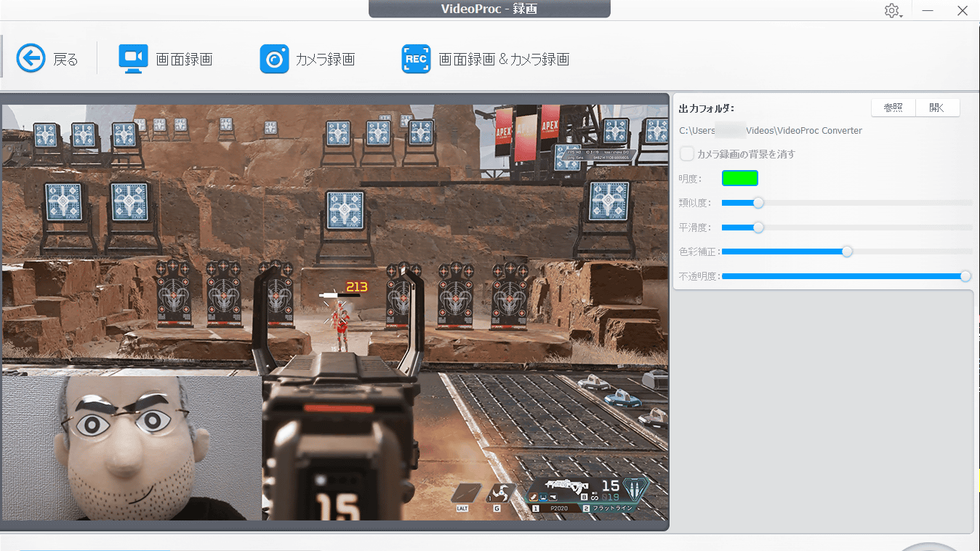Click the output folder path text
Viewport: 980px width, 551px height.
(771, 131)
